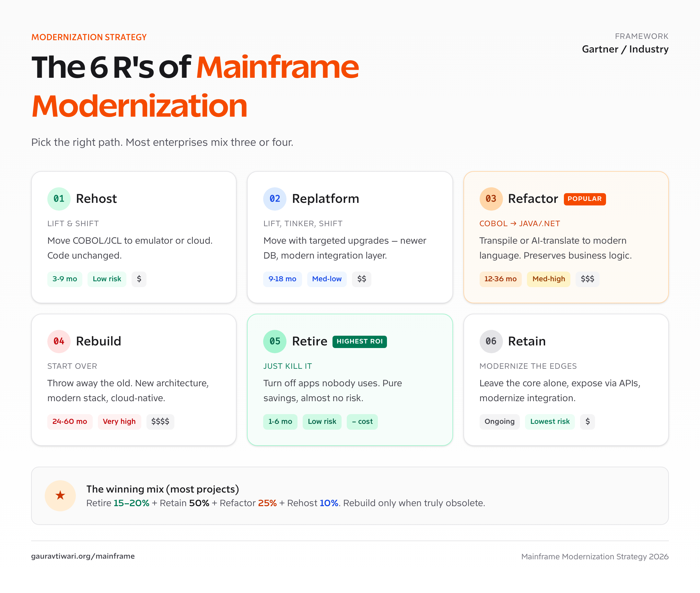The height and width of the screenshot is (593, 700).
Task: Click the '12-36 mo' duration tag
Action: (500, 279)
